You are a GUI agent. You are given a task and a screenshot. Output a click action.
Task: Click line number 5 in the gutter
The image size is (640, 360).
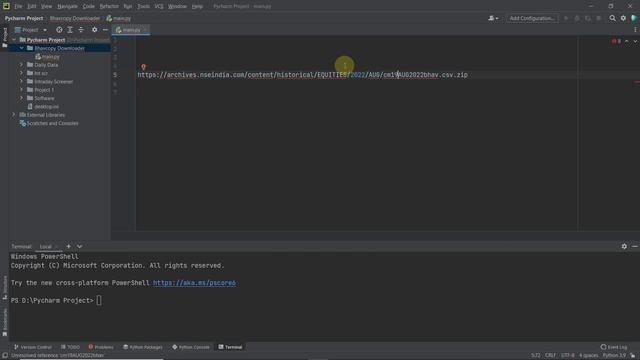pos(115,75)
